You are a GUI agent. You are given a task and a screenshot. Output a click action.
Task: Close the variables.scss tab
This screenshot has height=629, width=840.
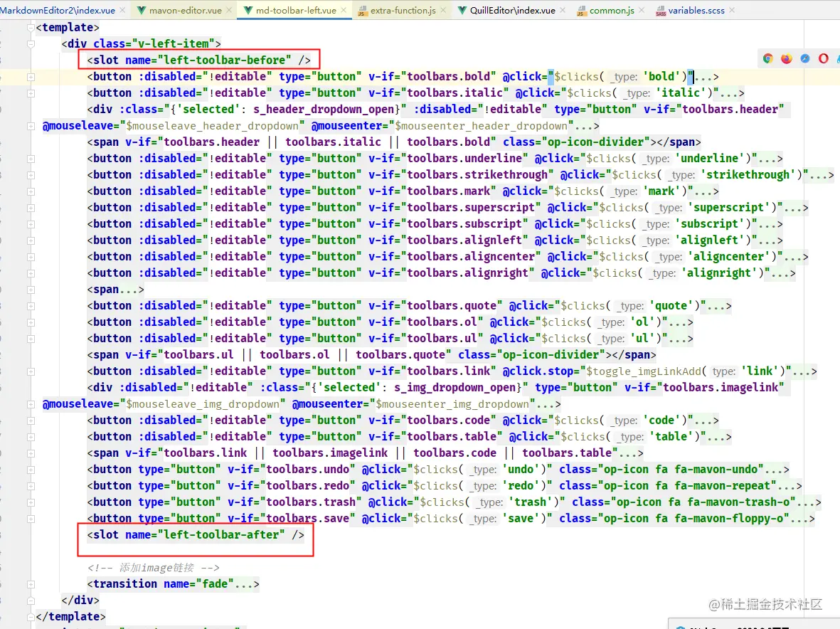[732, 10]
